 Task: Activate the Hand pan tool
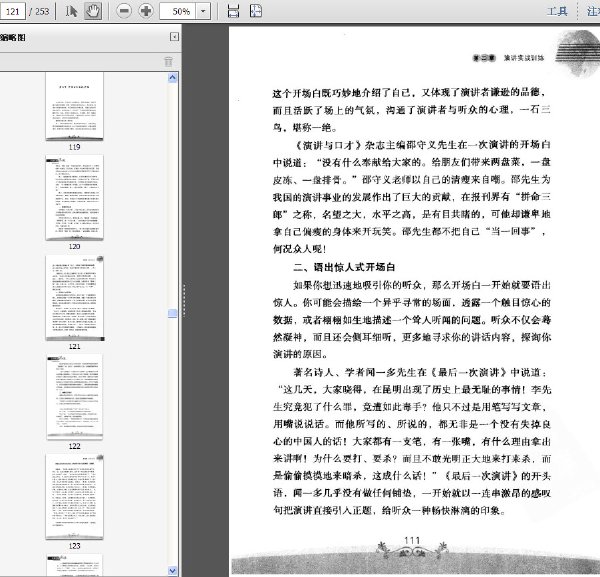93,11
